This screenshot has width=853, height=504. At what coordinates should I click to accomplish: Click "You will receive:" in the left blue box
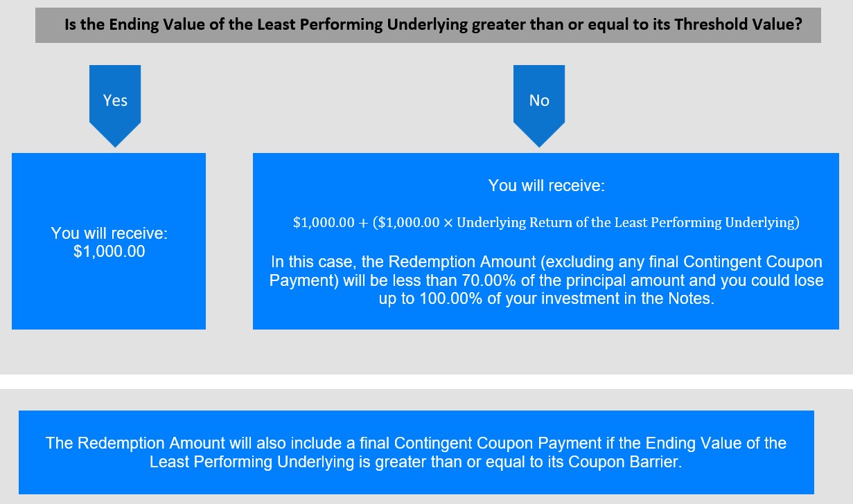click(109, 234)
